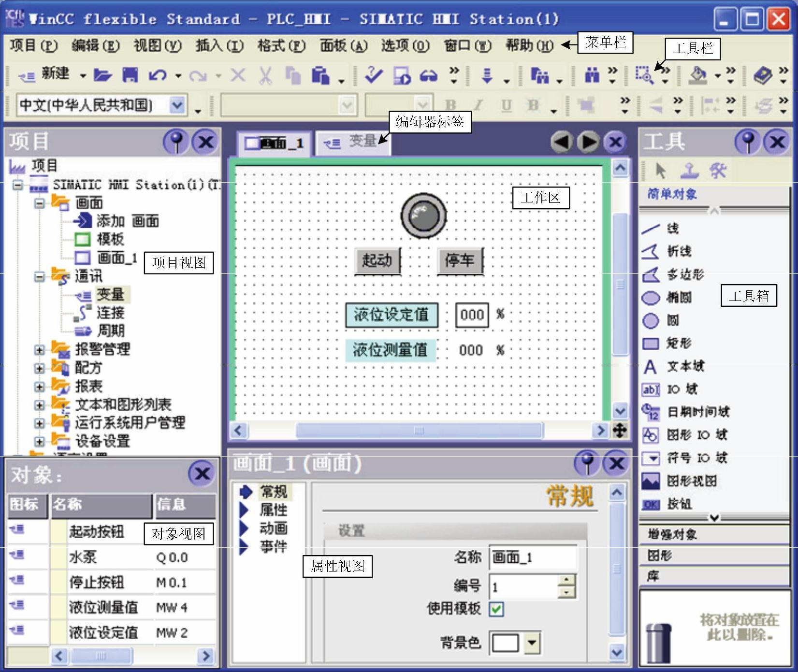Select the 圆 (circle) tool
Viewport: 798px width, 672px height.
(661, 320)
